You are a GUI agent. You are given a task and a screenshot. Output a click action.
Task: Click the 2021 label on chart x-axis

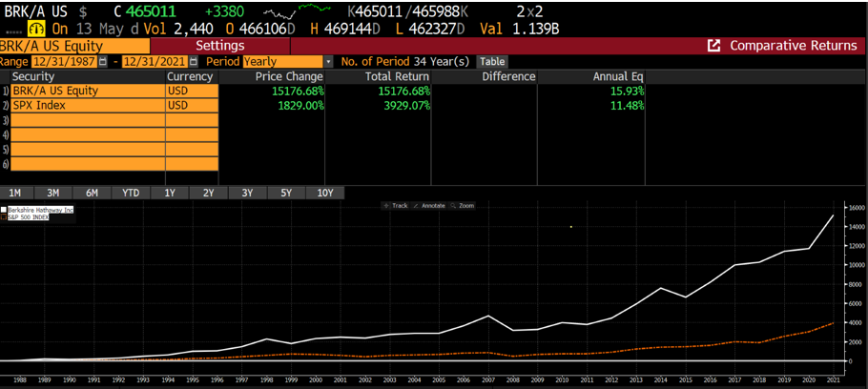pyautogui.click(x=834, y=381)
